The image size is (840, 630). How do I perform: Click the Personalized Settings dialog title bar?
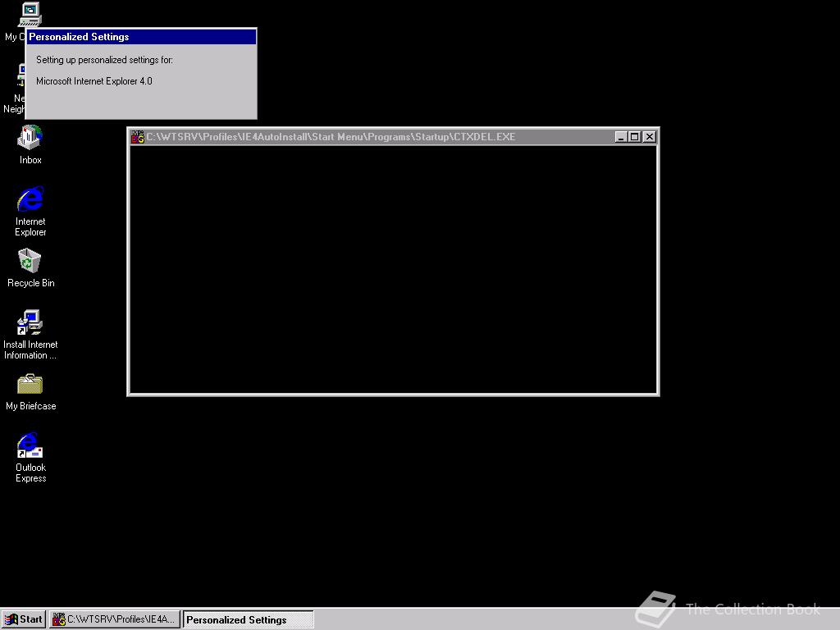pyautogui.click(x=141, y=36)
